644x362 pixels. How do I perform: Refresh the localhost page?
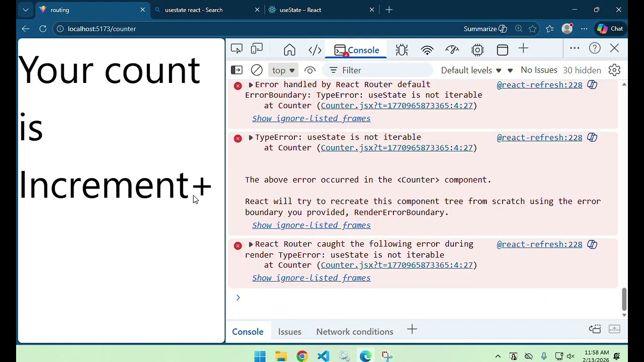pos(43,29)
